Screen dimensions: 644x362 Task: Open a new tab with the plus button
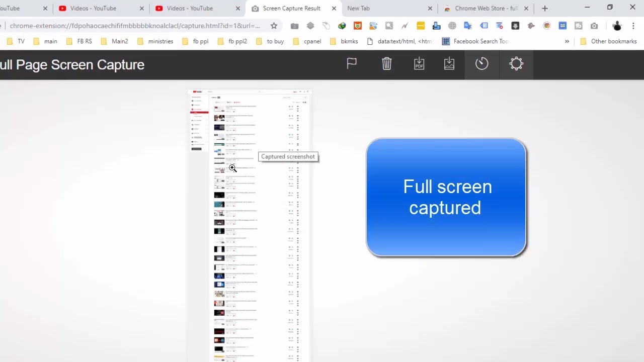coord(544,8)
